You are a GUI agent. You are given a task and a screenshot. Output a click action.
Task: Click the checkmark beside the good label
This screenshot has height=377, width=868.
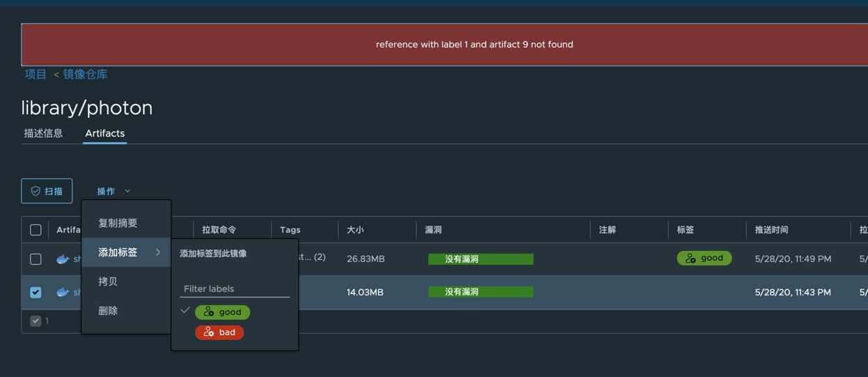click(x=185, y=311)
